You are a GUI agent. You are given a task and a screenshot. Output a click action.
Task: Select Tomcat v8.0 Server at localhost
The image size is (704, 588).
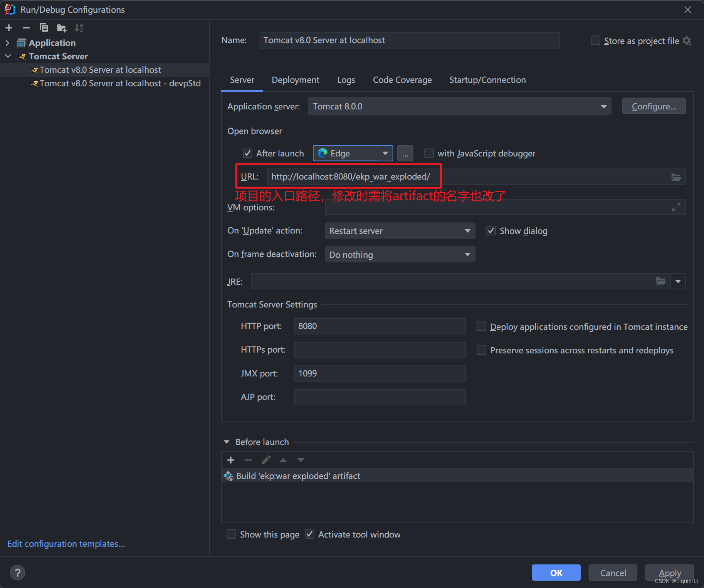coord(104,70)
